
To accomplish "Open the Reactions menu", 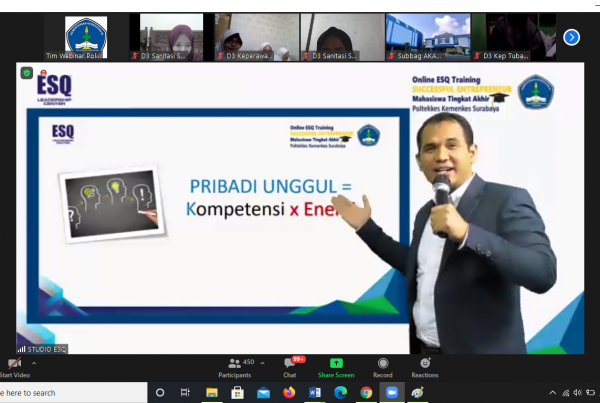I will [425, 366].
